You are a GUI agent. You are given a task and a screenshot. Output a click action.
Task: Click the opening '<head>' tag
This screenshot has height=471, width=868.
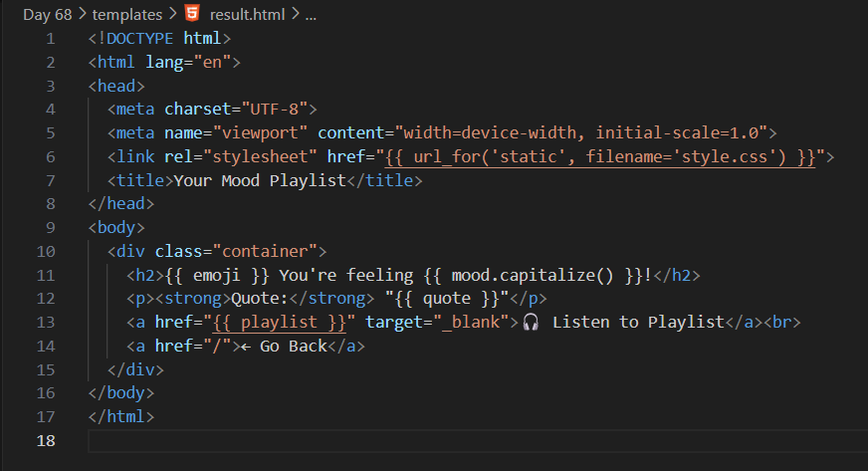(116, 87)
